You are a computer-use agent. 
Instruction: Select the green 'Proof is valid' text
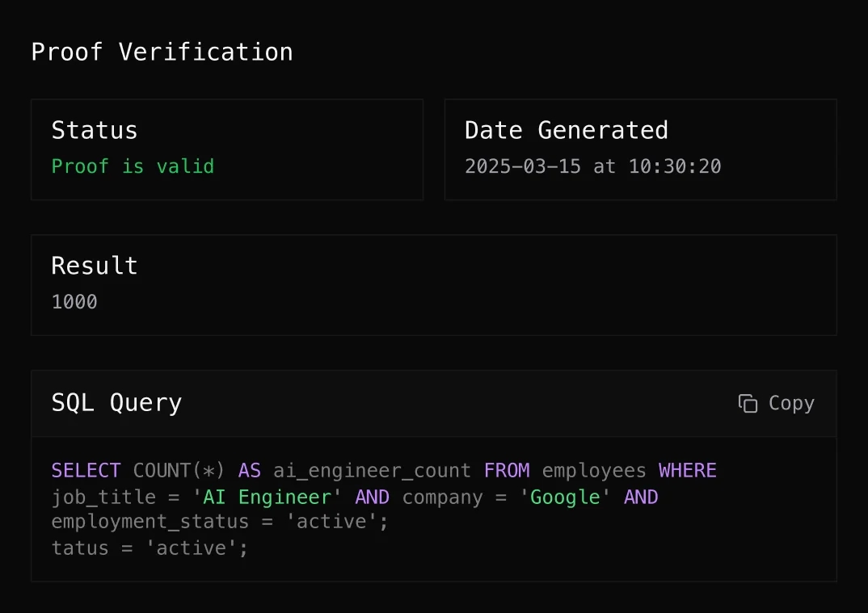133,166
